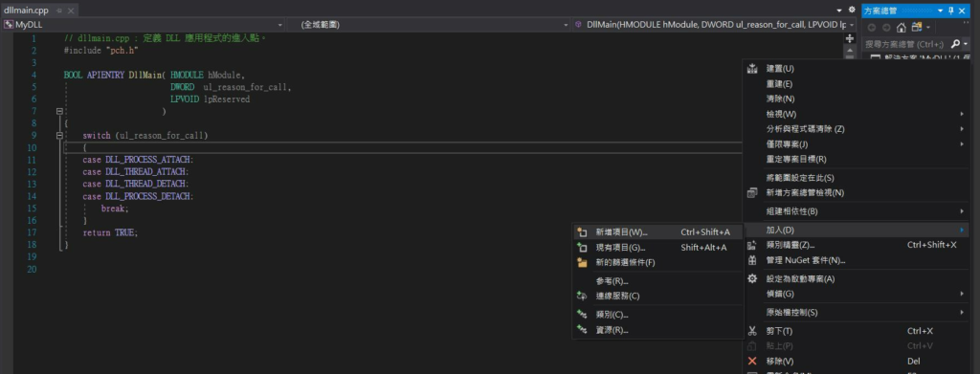Click the existing item icon beside 現有項目

point(583,247)
